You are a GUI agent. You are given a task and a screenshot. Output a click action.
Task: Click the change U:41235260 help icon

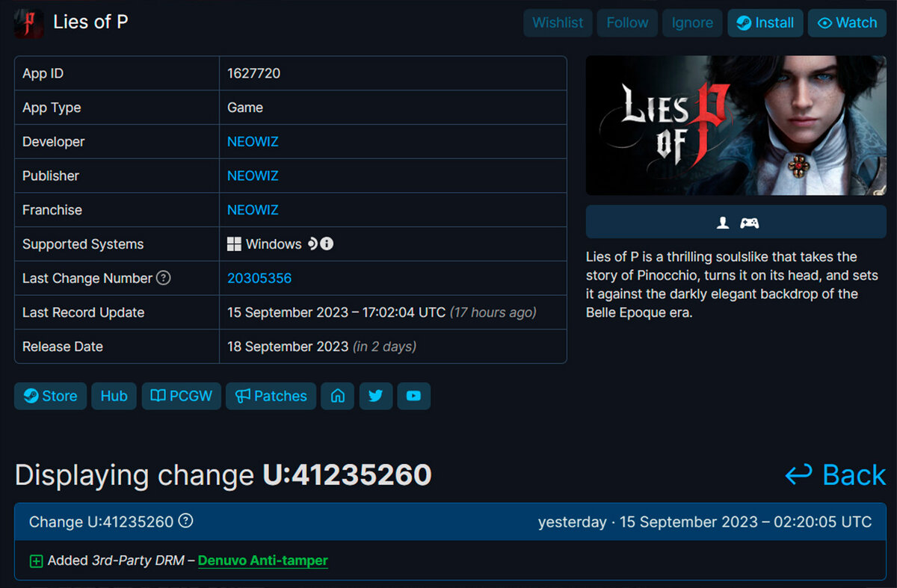(x=186, y=521)
